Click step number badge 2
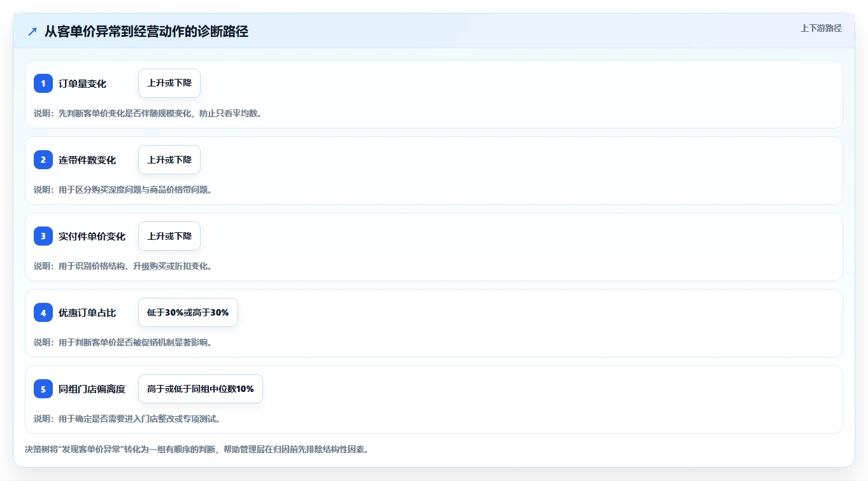 tap(43, 160)
